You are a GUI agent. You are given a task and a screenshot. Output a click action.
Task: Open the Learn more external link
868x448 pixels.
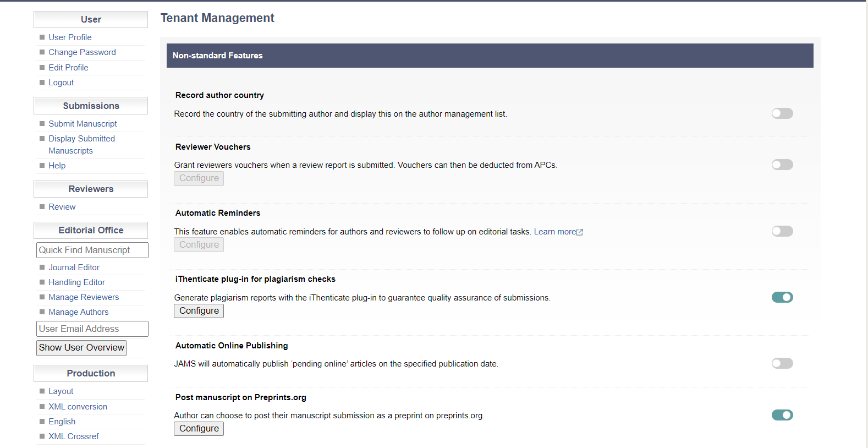[x=558, y=232]
